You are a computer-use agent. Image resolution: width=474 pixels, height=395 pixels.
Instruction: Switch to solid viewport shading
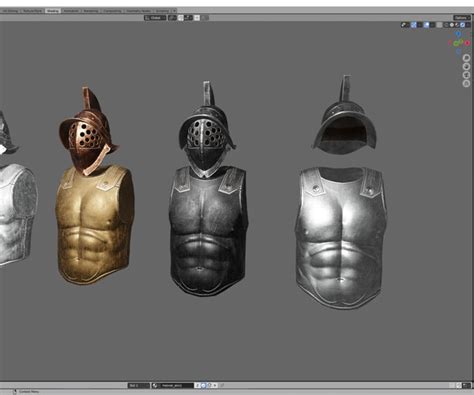tap(452, 25)
